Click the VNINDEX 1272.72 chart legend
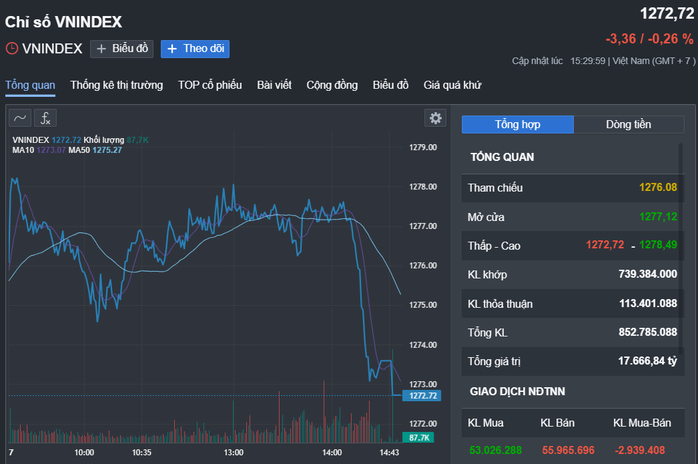 click(x=47, y=140)
